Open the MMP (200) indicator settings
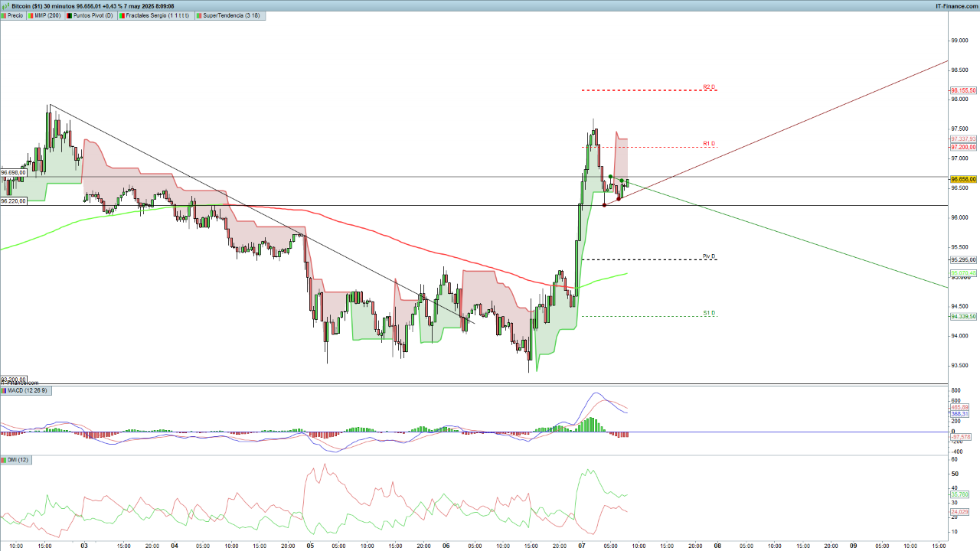 click(x=47, y=15)
